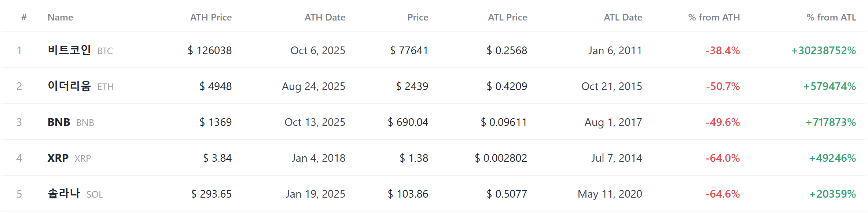Sort by % from ATL header
The width and height of the screenshot is (868, 213).
click(831, 17)
